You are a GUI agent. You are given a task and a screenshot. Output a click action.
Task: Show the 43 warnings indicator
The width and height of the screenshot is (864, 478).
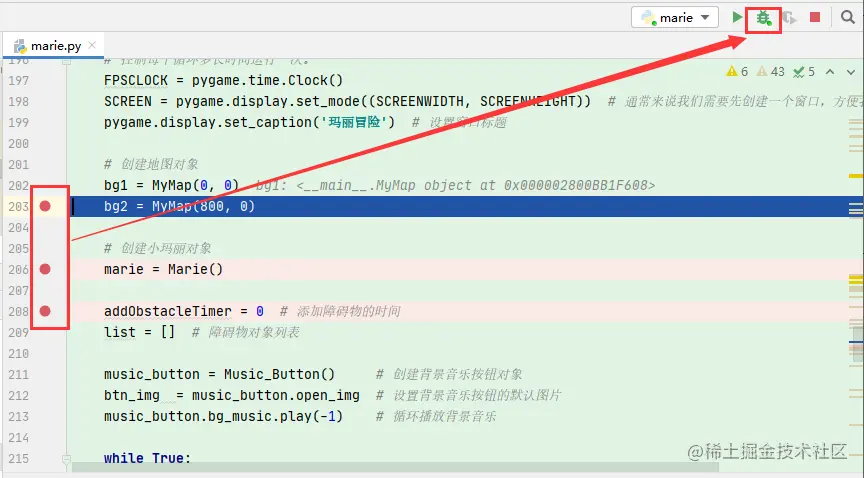pyautogui.click(x=770, y=72)
